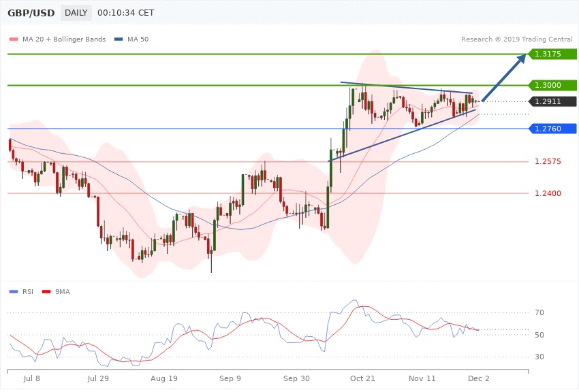Click the 1.2760 blue pivot price tag
The image size is (579, 392).
pos(552,129)
